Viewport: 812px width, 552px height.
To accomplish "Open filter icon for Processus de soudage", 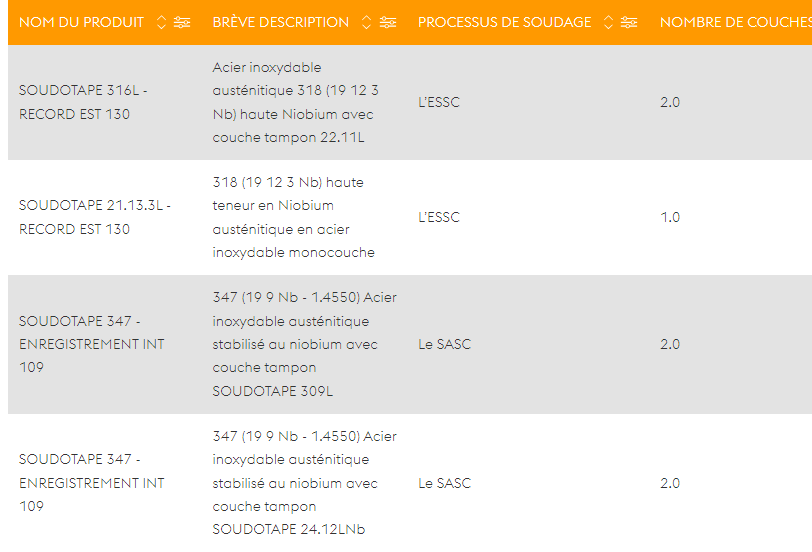I will [629, 22].
